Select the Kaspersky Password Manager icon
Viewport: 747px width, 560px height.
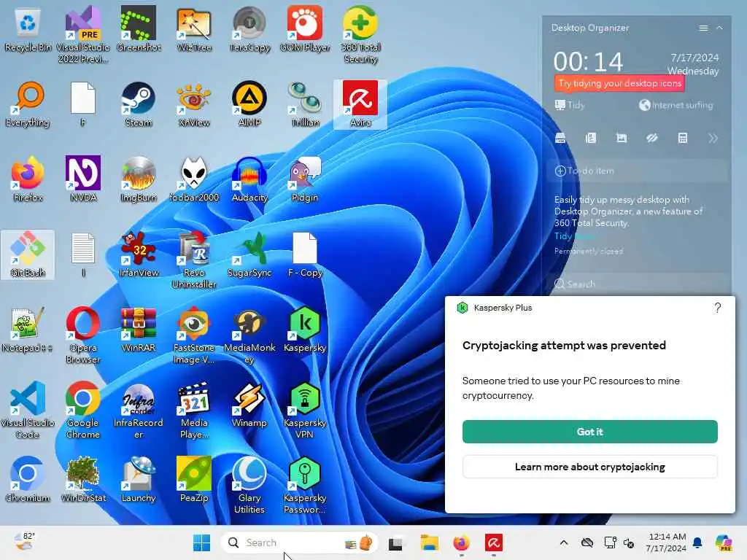point(305,485)
